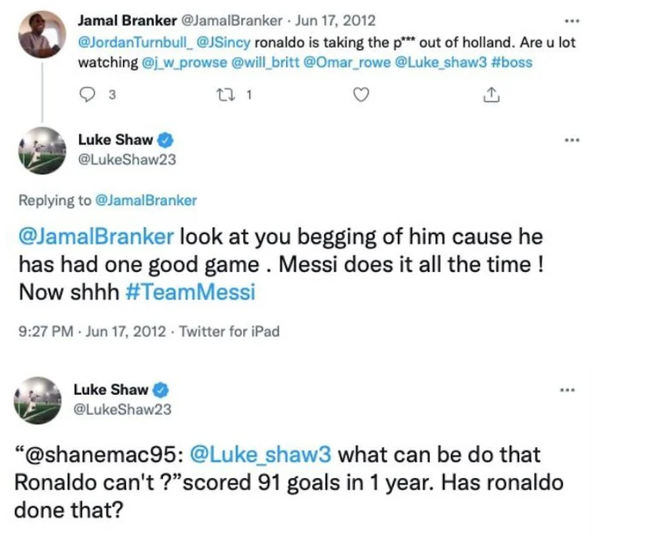Like Jamal Branker's tweet with the heart
The height and width of the screenshot is (537, 650).
pyautogui.click(x=362, y=96)
